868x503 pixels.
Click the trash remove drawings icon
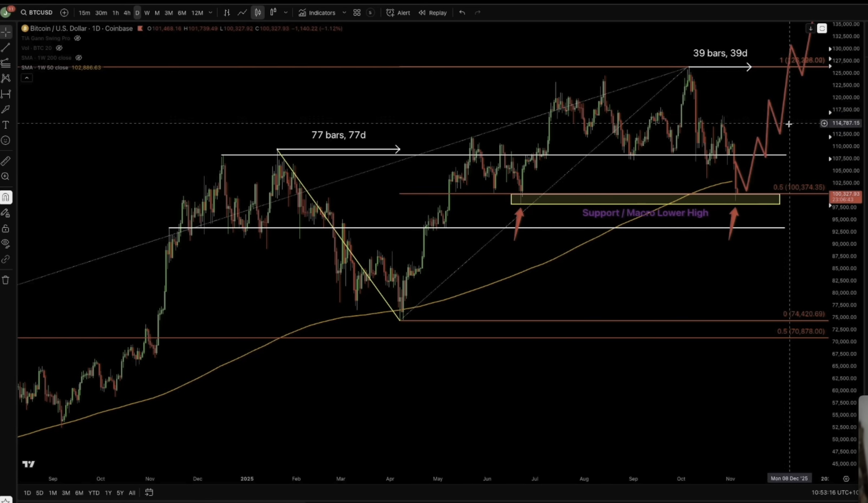6,280
